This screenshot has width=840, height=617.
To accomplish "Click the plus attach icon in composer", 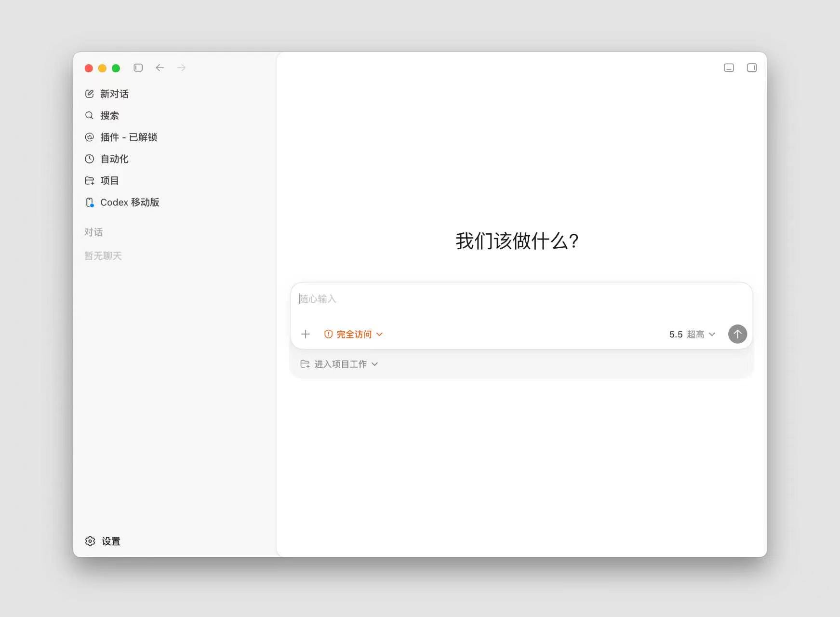I will 306,334.
